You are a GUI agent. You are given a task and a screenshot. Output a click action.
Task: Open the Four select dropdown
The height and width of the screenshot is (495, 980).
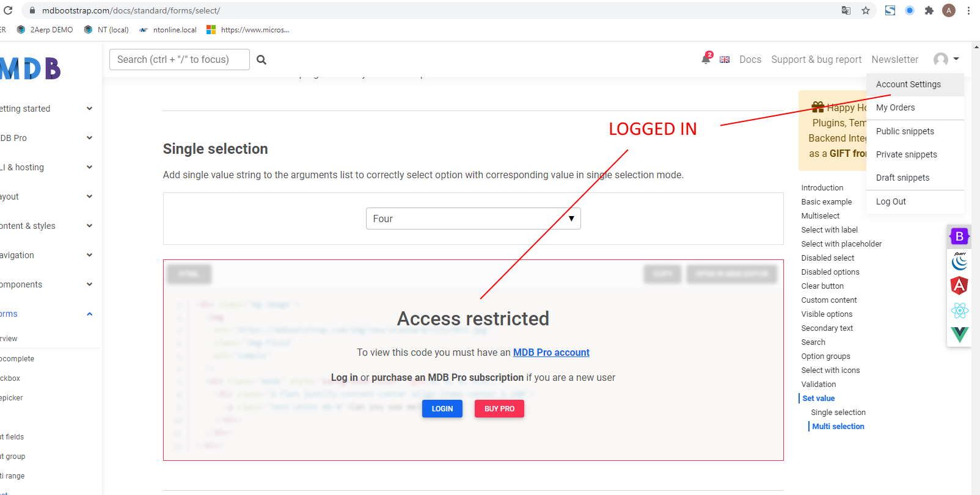point(473,219)
